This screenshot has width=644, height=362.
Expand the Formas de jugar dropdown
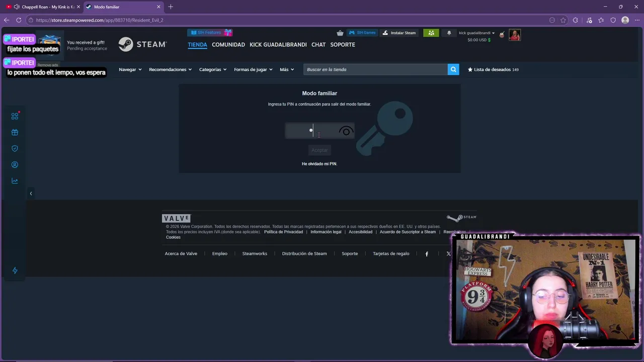[253, 69]
